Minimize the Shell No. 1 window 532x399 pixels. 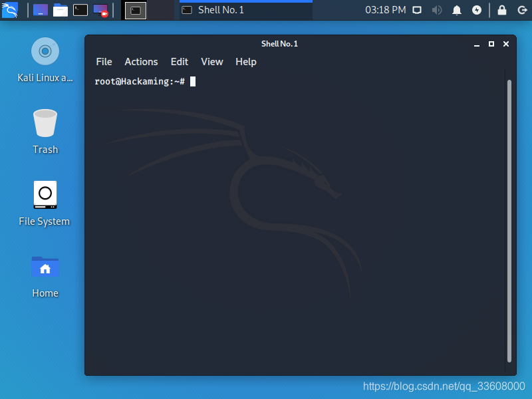tap(477, 44)
